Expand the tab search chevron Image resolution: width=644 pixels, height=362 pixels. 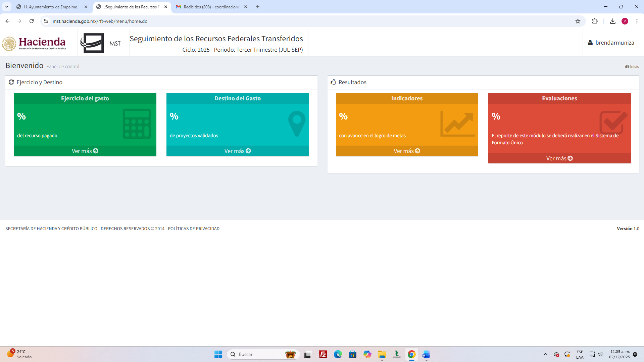pyautogui.click(x=7, y=7)
